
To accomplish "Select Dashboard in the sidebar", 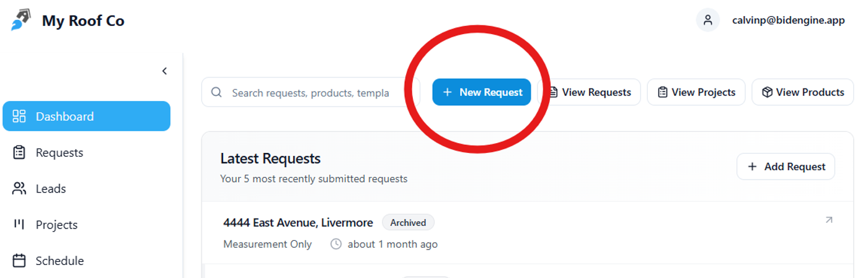I will [86, 116].
